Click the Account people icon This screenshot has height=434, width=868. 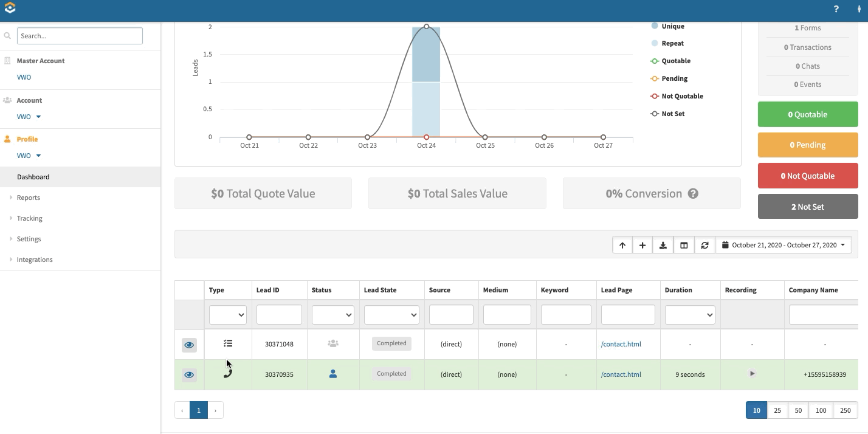click(7, 100)
